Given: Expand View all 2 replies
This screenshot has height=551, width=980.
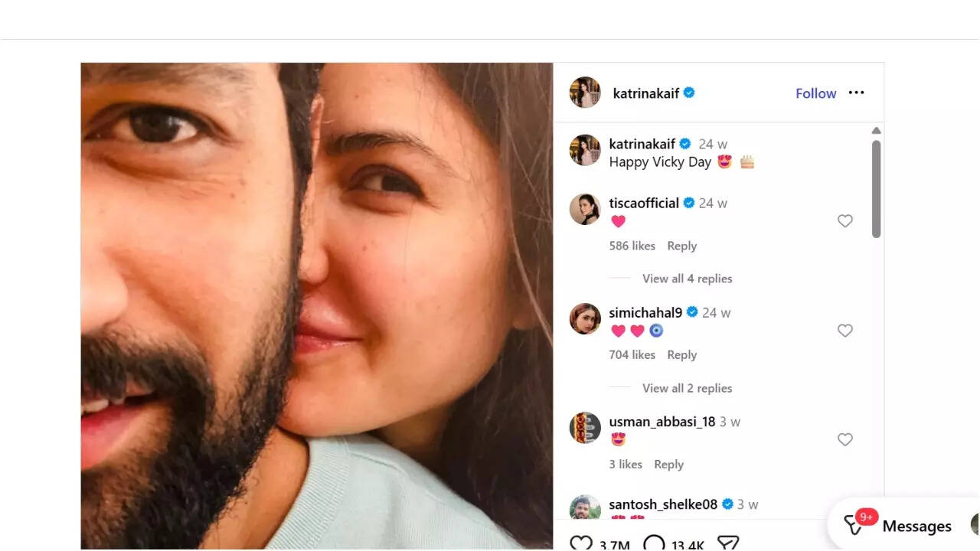Looking at the screenshot, I should click(x=687, y=388).
